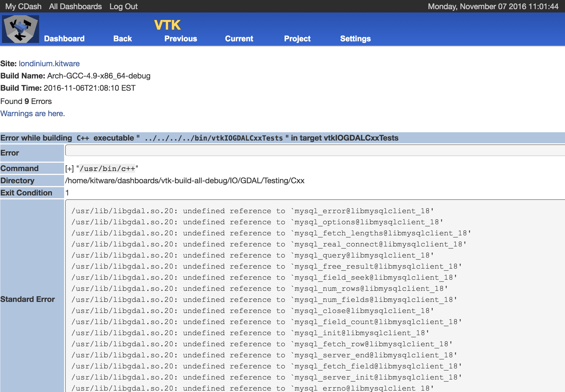Click the Found 9 Errors text
565x392 pixels.
click(x=26, y=101)
